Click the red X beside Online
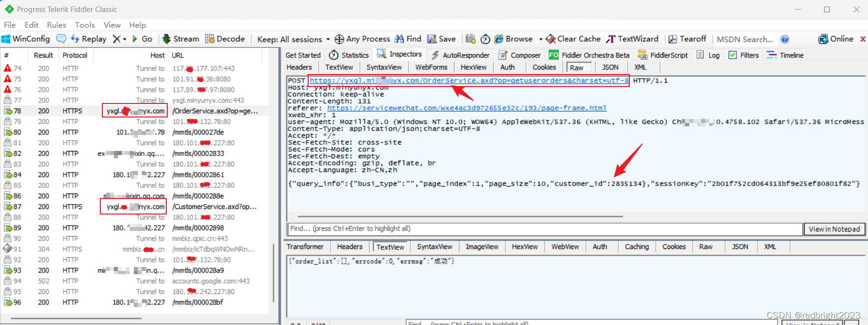This screenshot has height=325, width=868. [x=863, y=39]
